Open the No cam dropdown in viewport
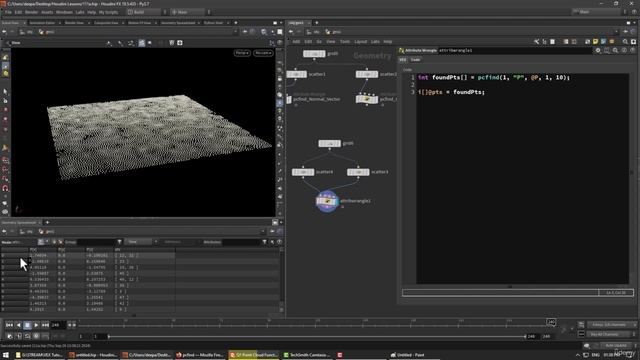Viewport: 640px width, 360px height. click(x=263, y=53)
